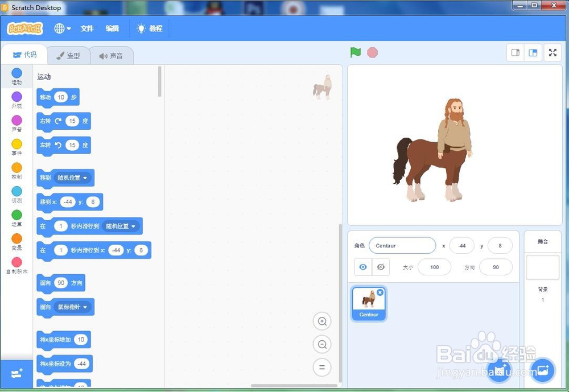
Task: Edit the 方向 direction field
Action: tap(496, 267)
